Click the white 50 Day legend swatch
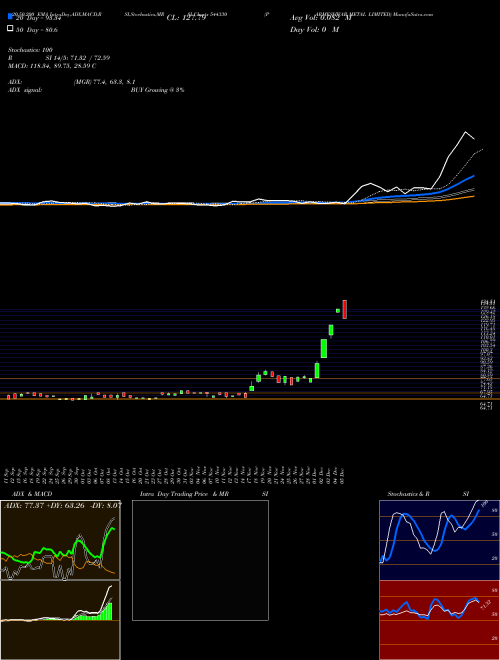The width and height of the screenshot is (500, 660). (11, 29)
